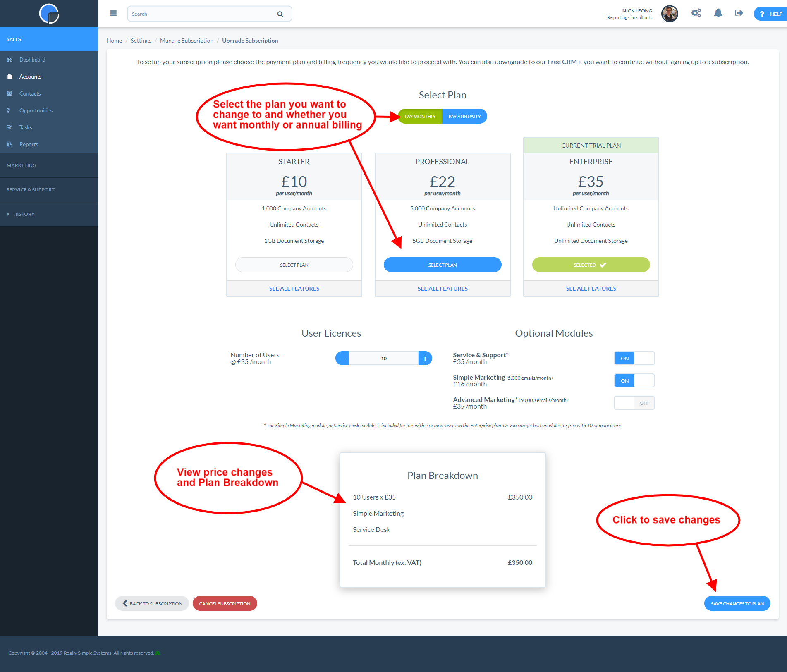Click the number of users field
This screenshot has width=787, height=672.
click(x=384, y=359)
